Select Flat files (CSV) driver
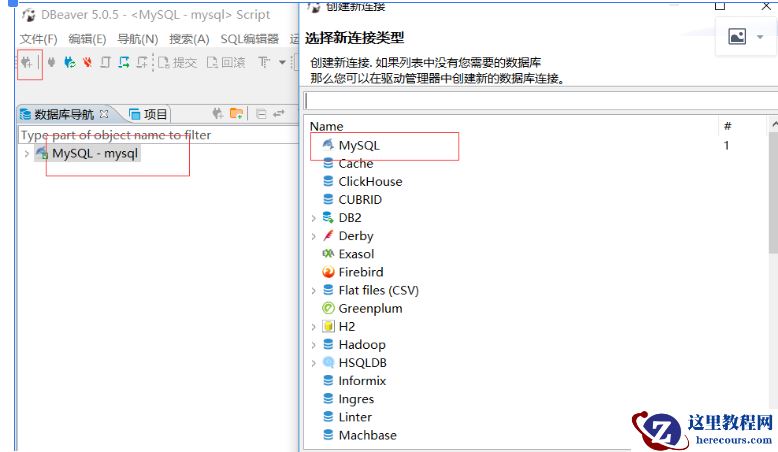Image resolution: width=778 pixels, height=452 pixels. click(x=379, y=290)
